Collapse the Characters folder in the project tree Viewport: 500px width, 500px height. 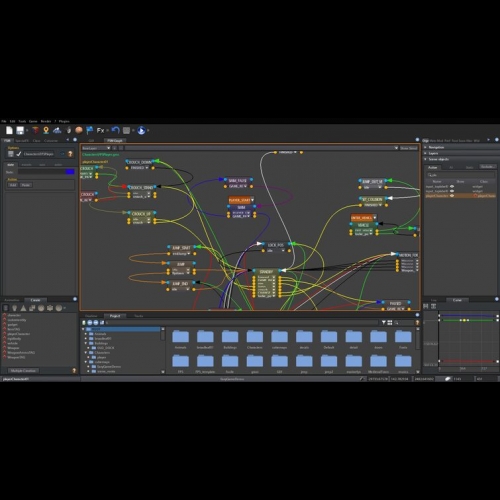point(86,352)
